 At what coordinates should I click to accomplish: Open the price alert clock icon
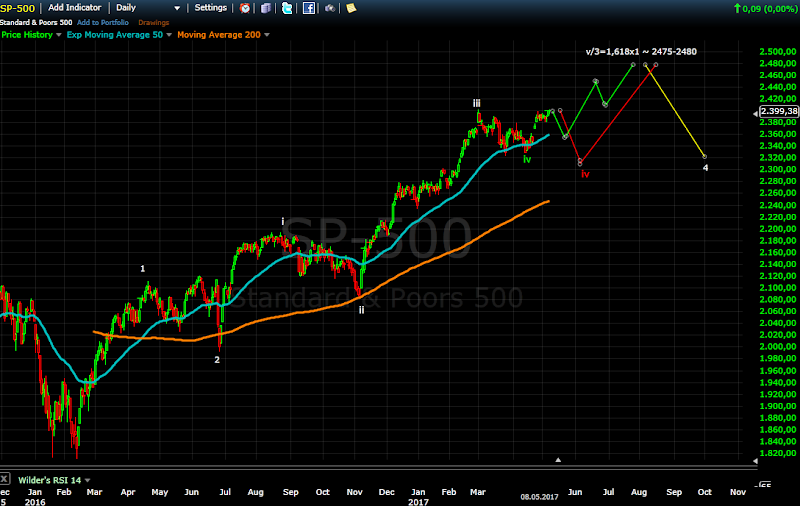pyautogui.click(x=245, y=8)
